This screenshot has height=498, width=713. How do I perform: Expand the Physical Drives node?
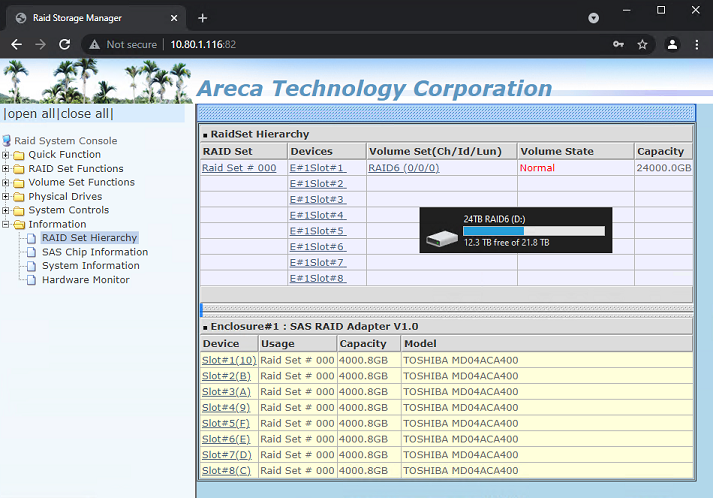coord(5,196)
